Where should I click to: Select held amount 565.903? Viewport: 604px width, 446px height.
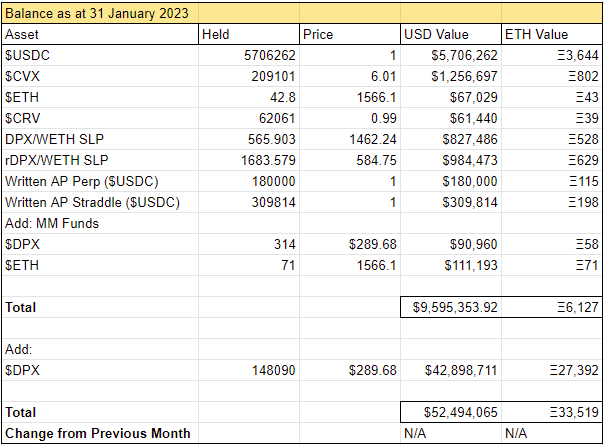(272, 139)
